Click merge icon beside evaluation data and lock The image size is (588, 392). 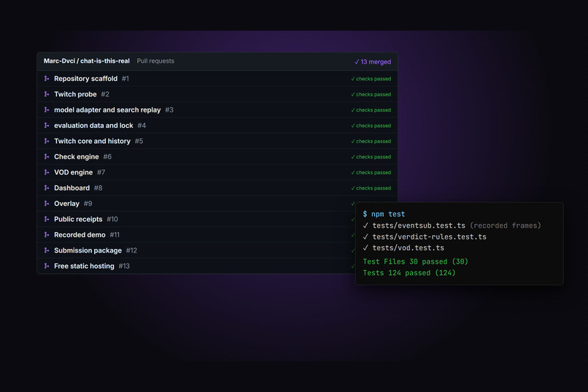[47, 126]
